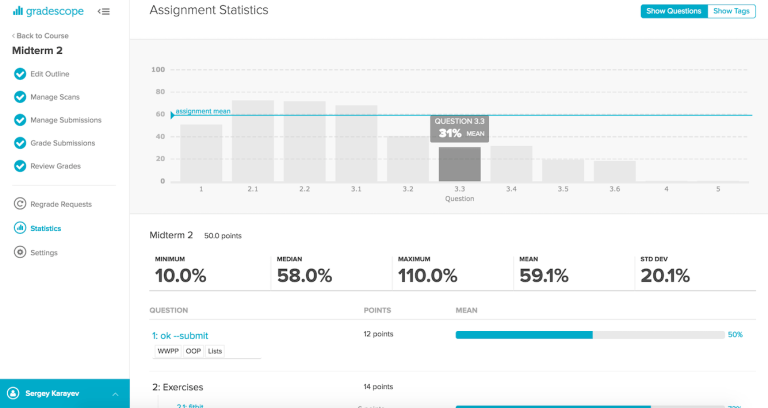This screenshot has height=408, width=768.
Task: Select the Lists tag under question 1
Action: tap(215, 351)
